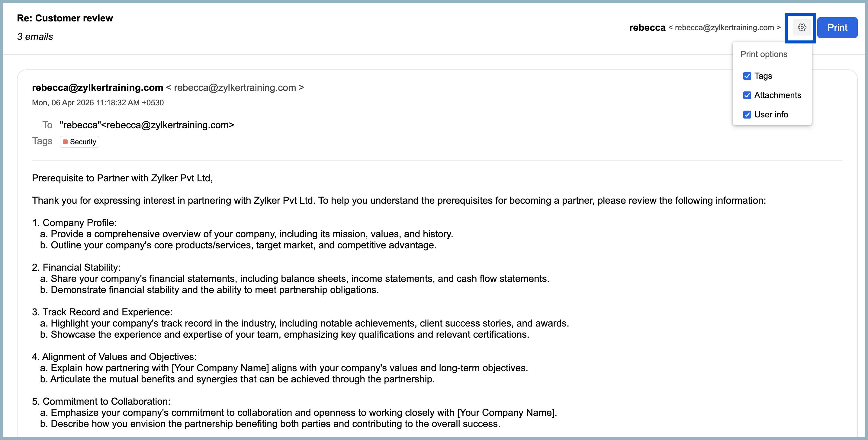Click the 'Tags' label in the email metadata
868x440 pixels.
click(x=42, y=141)
